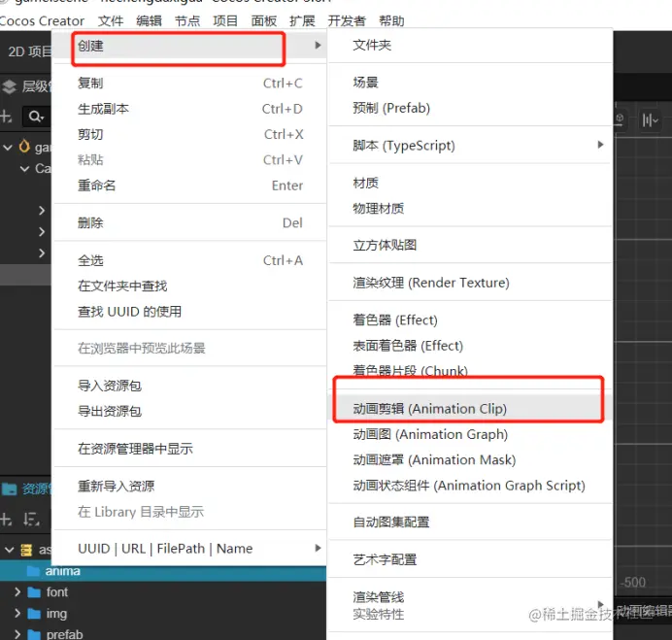Click the hierarchy add-node plus icon

pyautogui.click(x=6, y=117)
